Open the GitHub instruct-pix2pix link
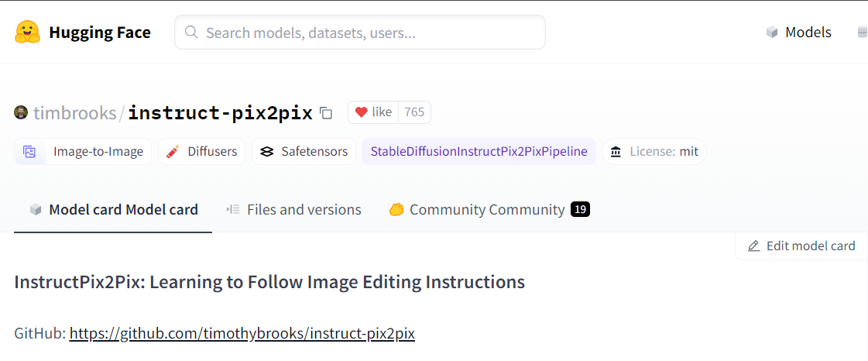The width and height of the screenshot is (868, 361). click(x=242, y=333)
